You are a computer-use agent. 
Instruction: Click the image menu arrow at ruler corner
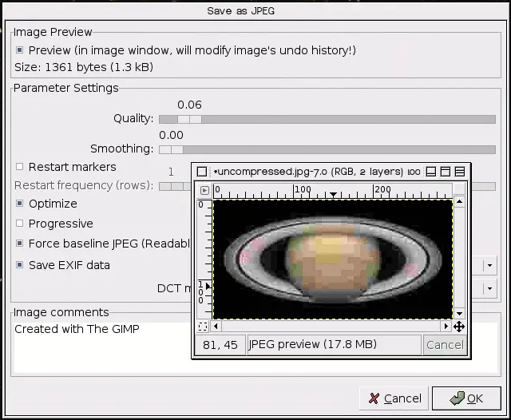point(204,190)
